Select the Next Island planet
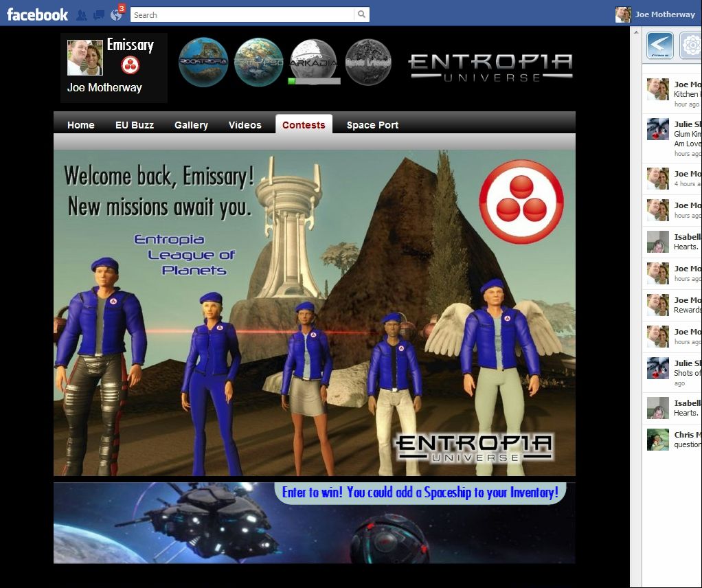Screen dimensions: 702x588 368,62
